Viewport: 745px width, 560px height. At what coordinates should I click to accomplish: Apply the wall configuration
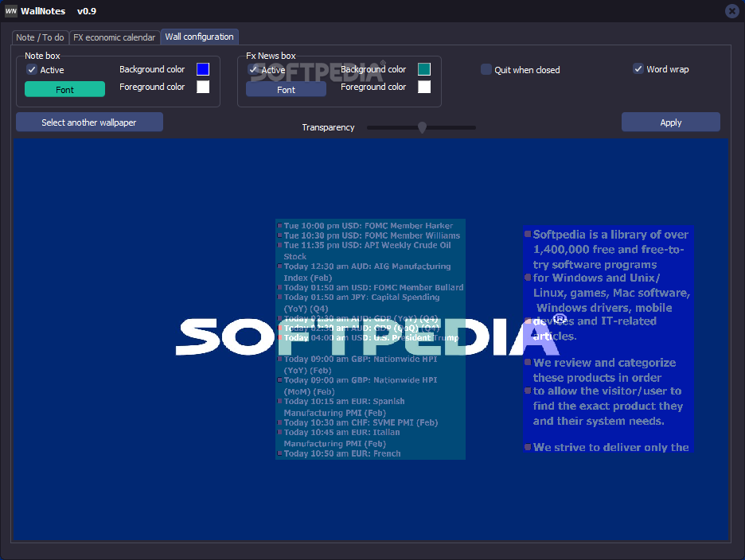click(x=671, y=122)
